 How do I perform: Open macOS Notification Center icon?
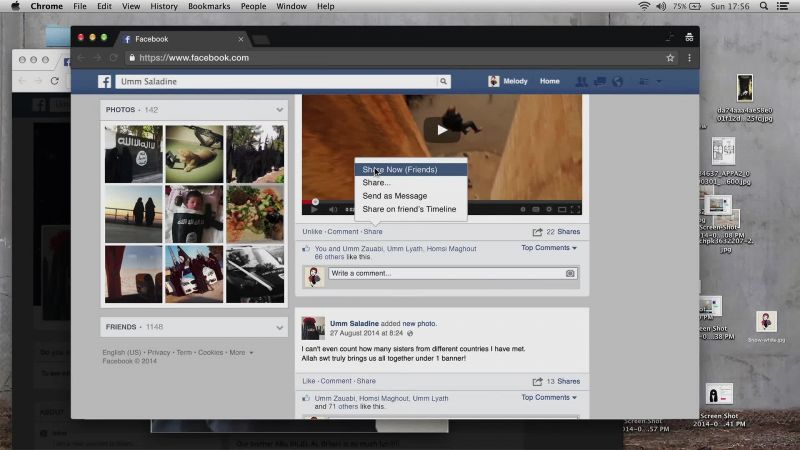tap(783, 6)
